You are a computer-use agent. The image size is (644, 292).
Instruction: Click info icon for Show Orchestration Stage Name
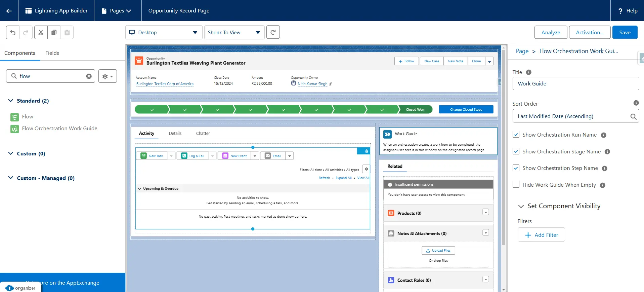[x=607, y=152]
